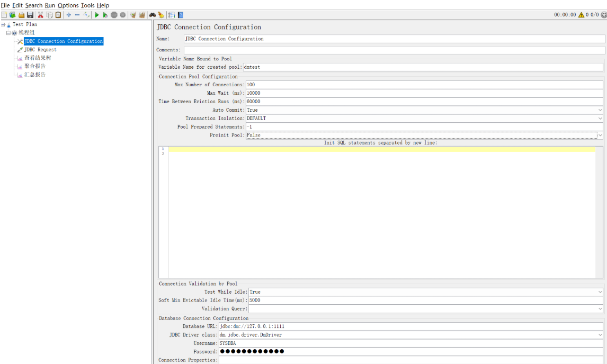The image size is (607, 364).
Task: Select the JDBC Request tree item
Action: tap(40, 50)
